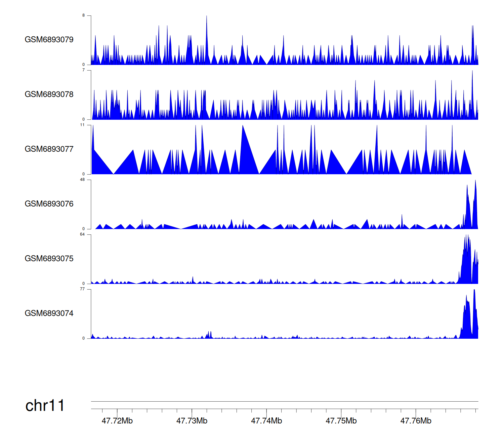Select the GSM6893078 track label
Image resolution: width=504 pixels, height=444 pixels.
49,95
